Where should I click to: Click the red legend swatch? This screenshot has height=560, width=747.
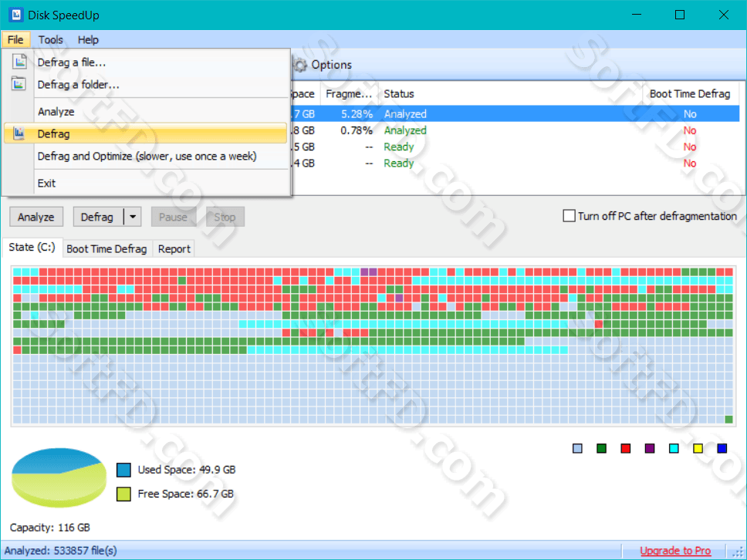[626, 448]
